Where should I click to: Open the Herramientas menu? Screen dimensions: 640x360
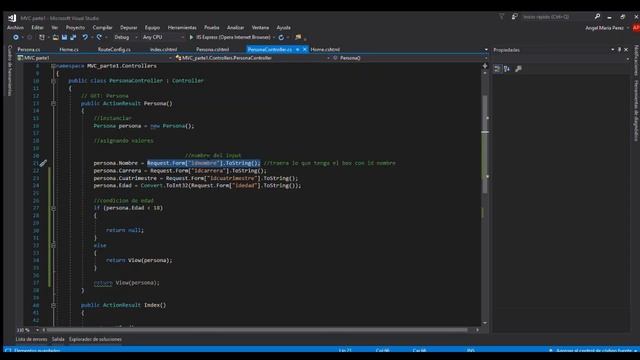click(182, 28)
